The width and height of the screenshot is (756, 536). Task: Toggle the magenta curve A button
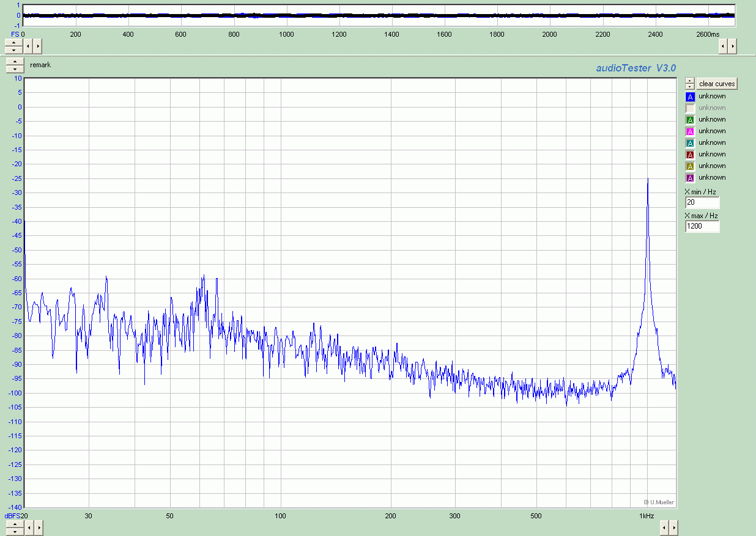690,131
